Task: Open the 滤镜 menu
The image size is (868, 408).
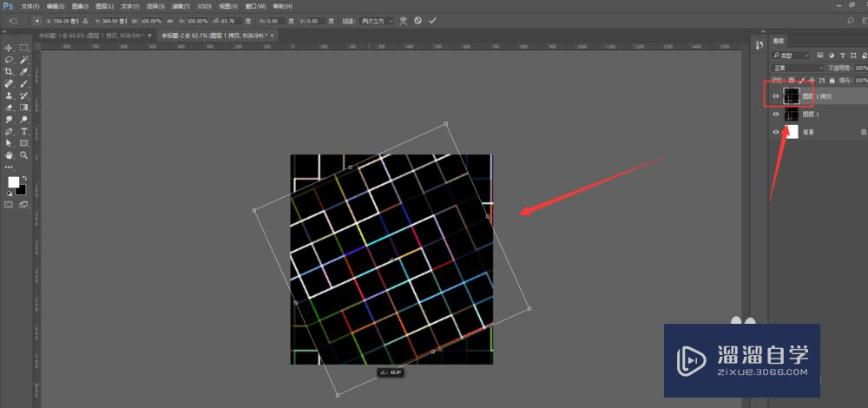Action: click(181, 6)
